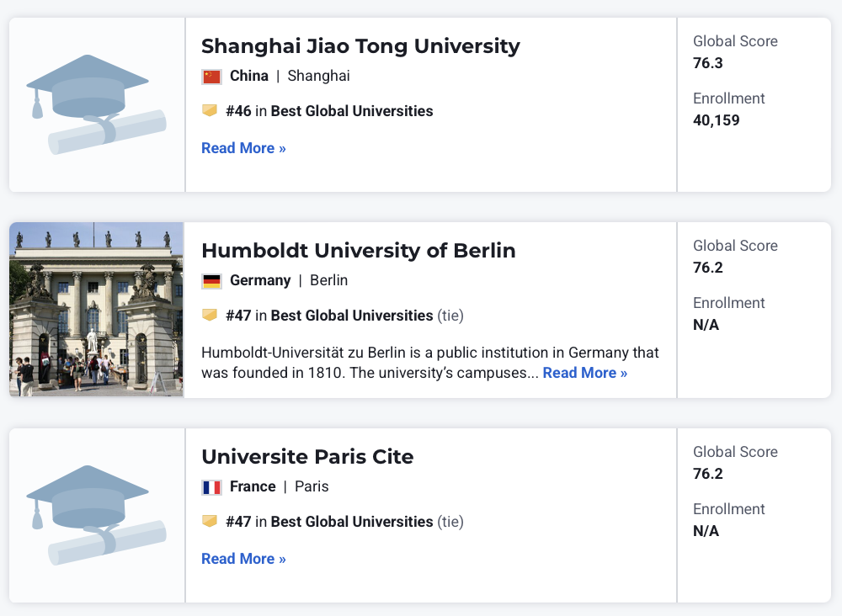The width and height of the screenshot is (842, 616).
Task: Click Read More under Universite Paris Cite
Action: [x=243, y=559]
